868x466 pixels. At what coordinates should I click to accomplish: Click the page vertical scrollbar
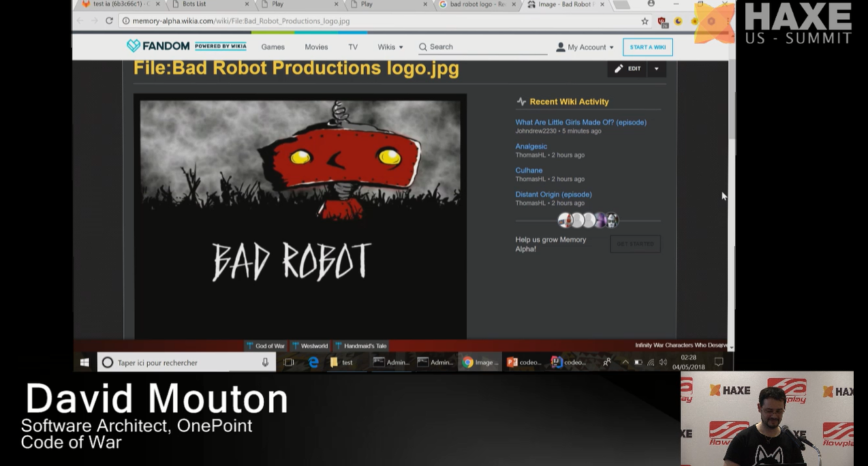click(732, 100)
